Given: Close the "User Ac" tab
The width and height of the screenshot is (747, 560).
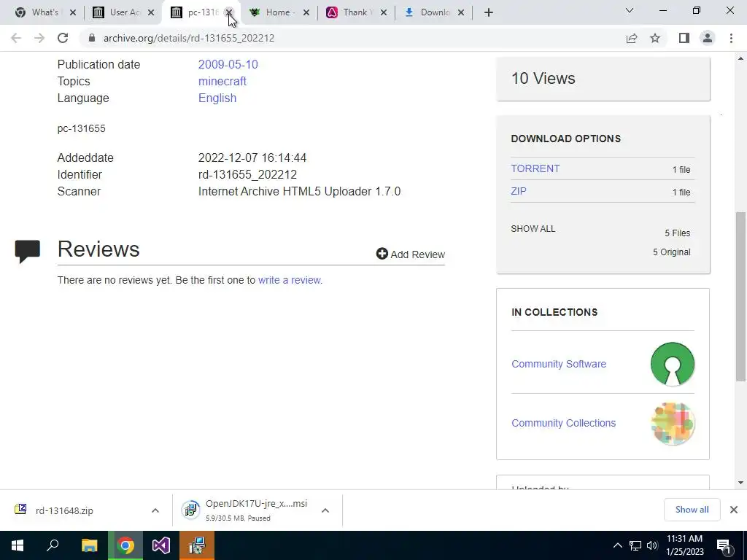Looking at the screenshot, I should coord(151,12).
